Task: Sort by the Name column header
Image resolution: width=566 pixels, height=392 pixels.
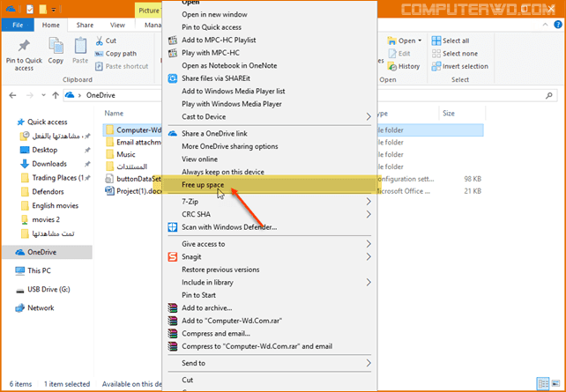Action: pos(114,114)
